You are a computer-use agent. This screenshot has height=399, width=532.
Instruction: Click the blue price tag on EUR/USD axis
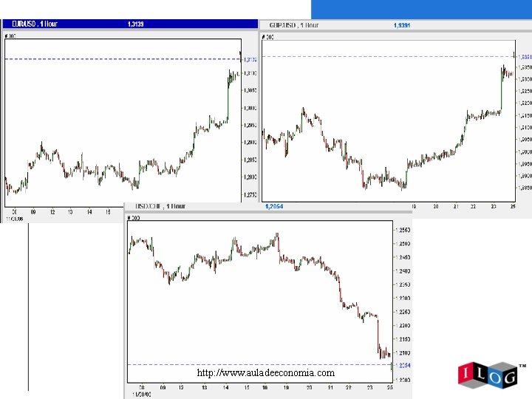[250, 60]
